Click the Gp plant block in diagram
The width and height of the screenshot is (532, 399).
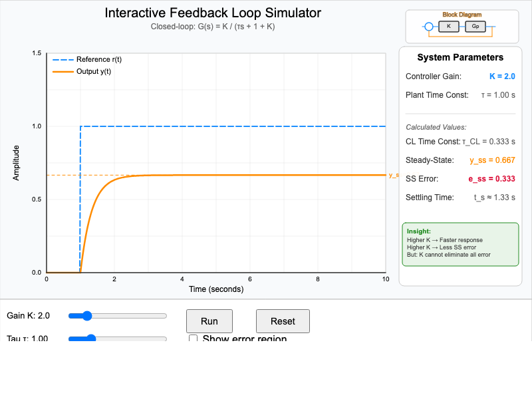click(x=475, y=27)
